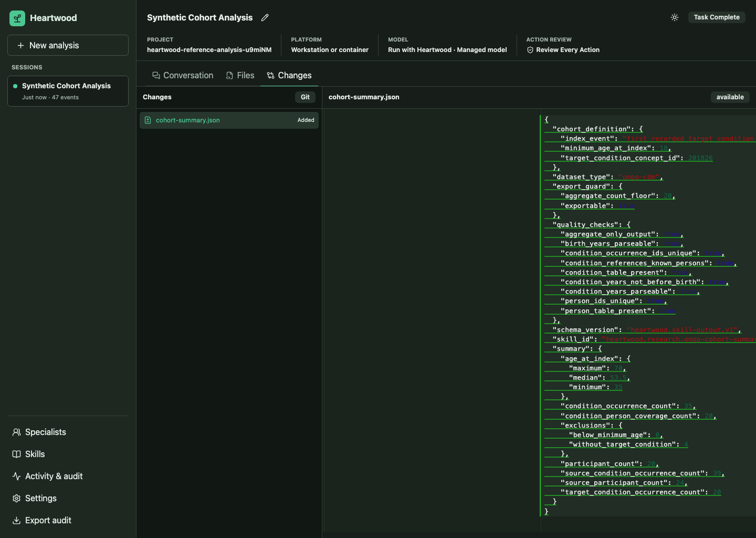Screen dimensions: 756x538
Task: Open Skills in the sidebar
Action: click(68, 454)
